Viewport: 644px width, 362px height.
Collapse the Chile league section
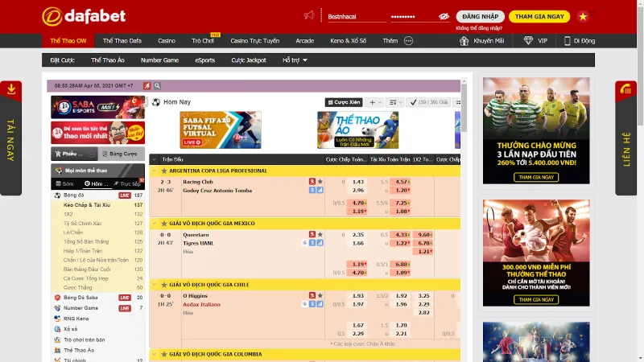pyautogui.click(x=154, y=285)
